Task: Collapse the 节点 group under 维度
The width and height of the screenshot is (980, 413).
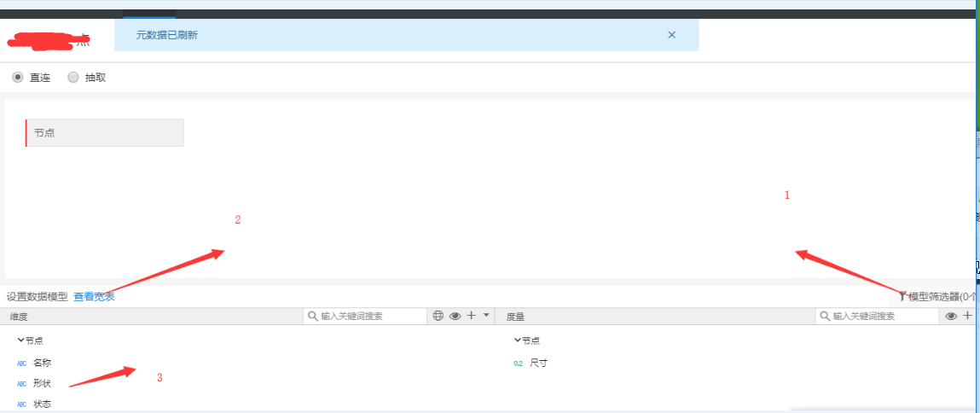Action: coord(20,340)
